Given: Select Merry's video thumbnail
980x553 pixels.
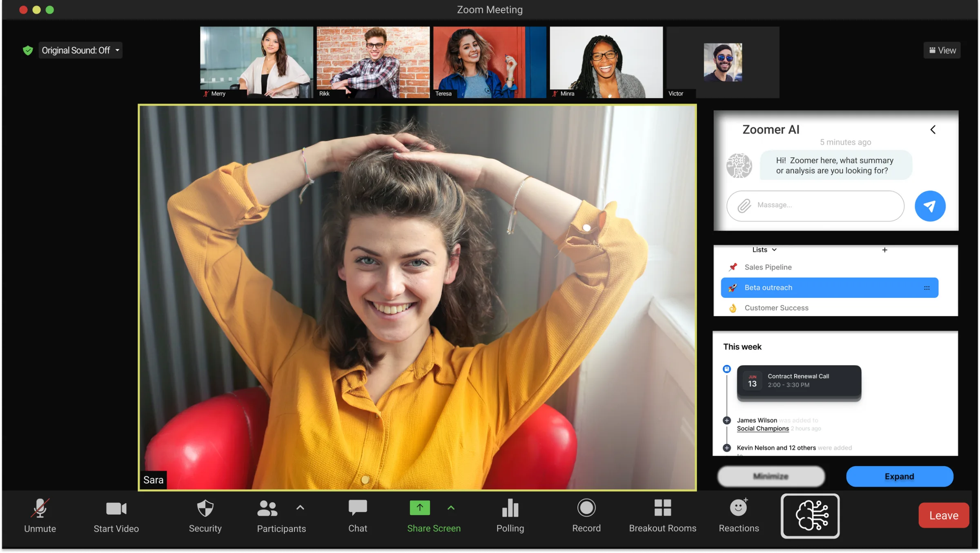Looking at the screenshot, I should coord(256,62).
